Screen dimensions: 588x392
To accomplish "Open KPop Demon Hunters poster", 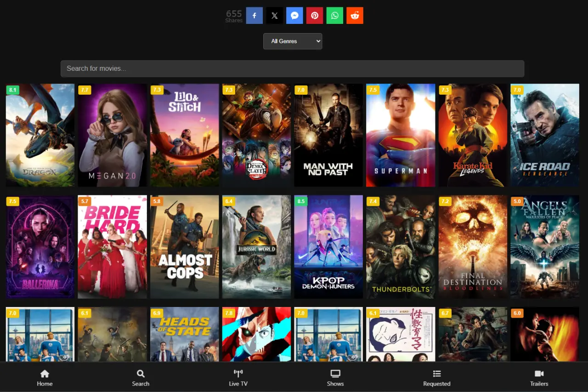I will [328, 247].
